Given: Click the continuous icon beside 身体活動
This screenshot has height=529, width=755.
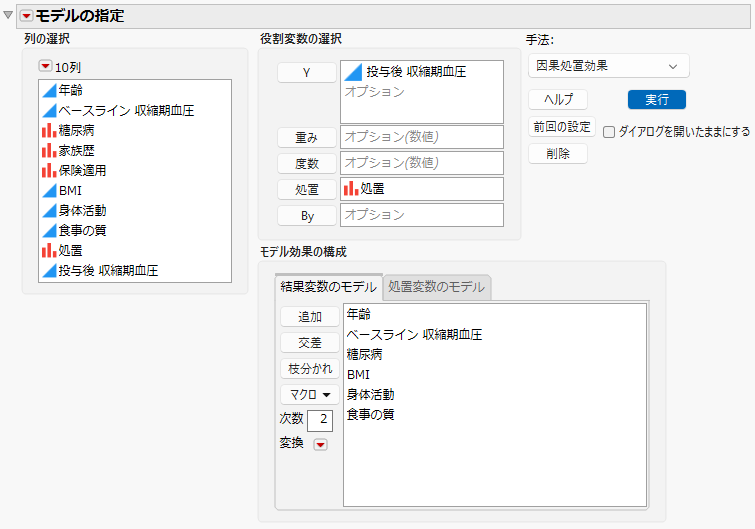Looking at the screenshot, I should coord(49,210).
